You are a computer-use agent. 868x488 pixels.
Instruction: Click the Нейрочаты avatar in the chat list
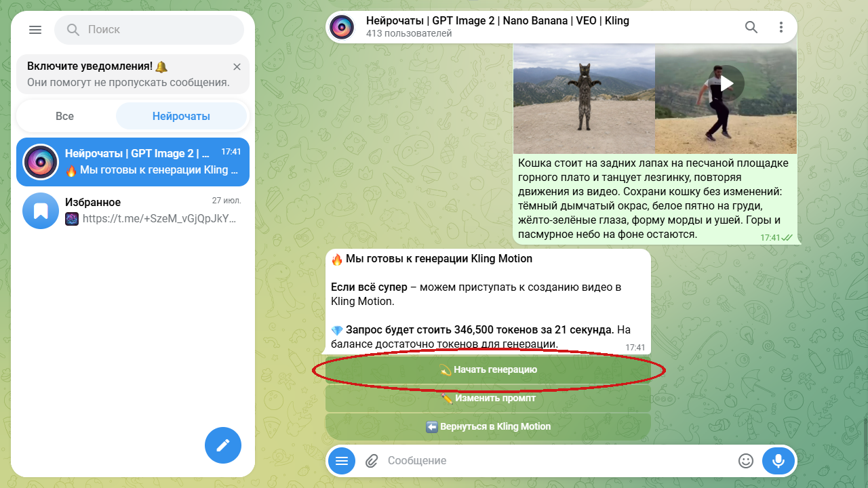[41, 162]
